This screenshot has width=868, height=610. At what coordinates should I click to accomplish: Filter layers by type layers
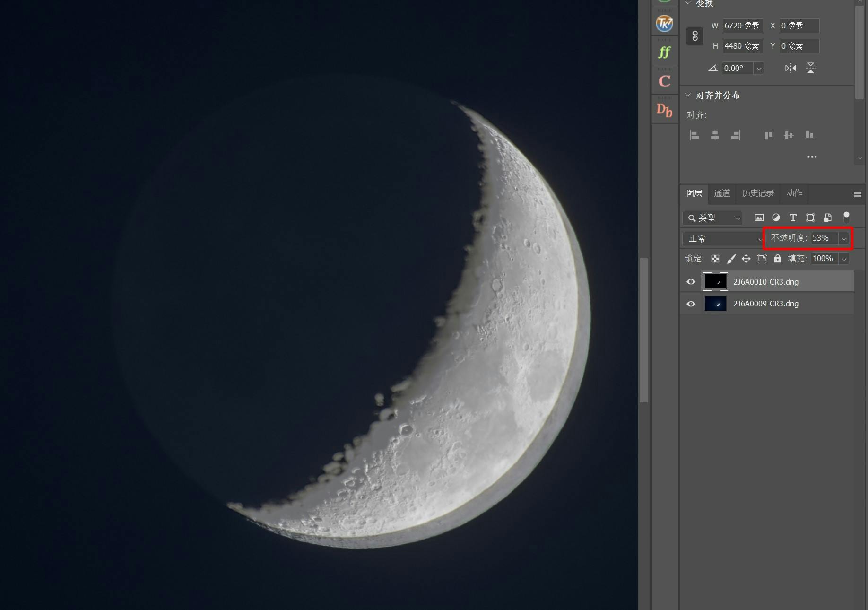point(793,218)
